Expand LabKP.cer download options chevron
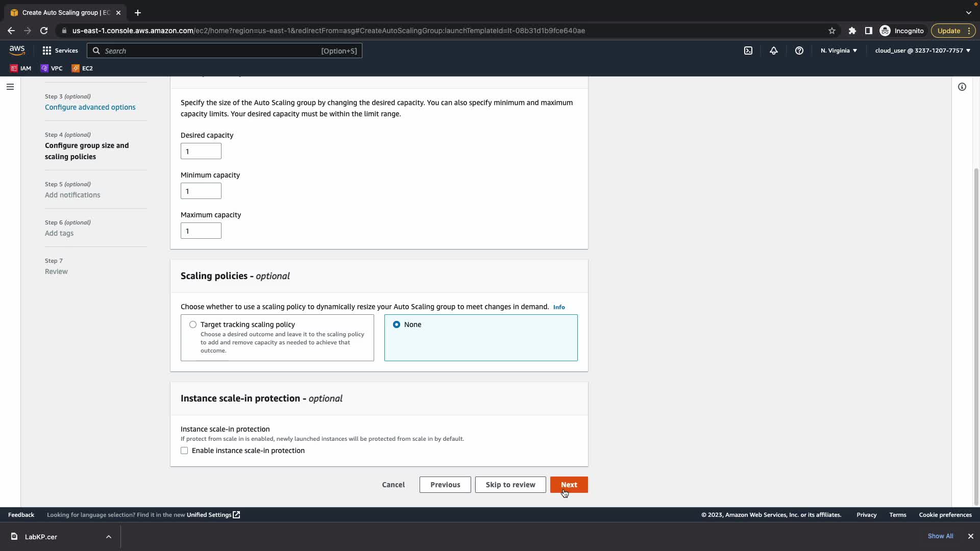This screenshot has height=551, width=980. [x=109, y=537]
